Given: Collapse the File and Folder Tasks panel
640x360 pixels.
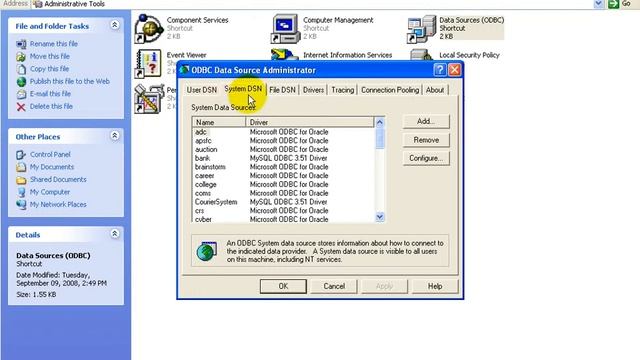Looking at the screenshot, I should point(115,25).
